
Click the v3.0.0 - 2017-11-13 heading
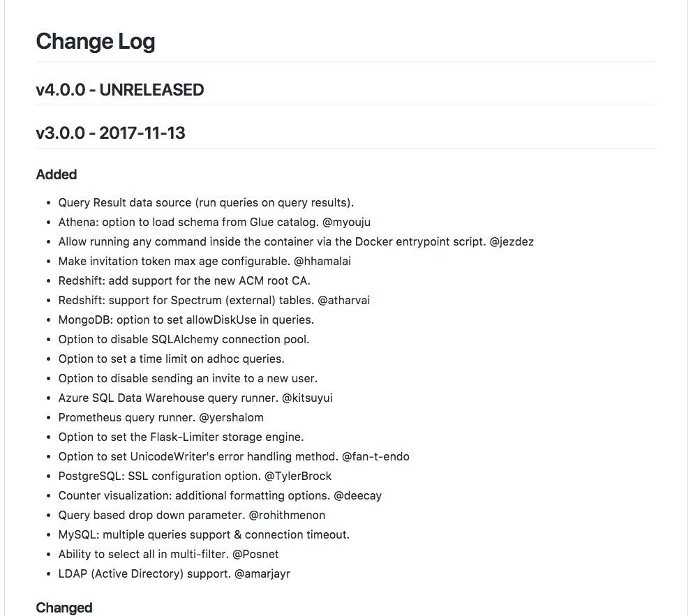pos(110,133)
